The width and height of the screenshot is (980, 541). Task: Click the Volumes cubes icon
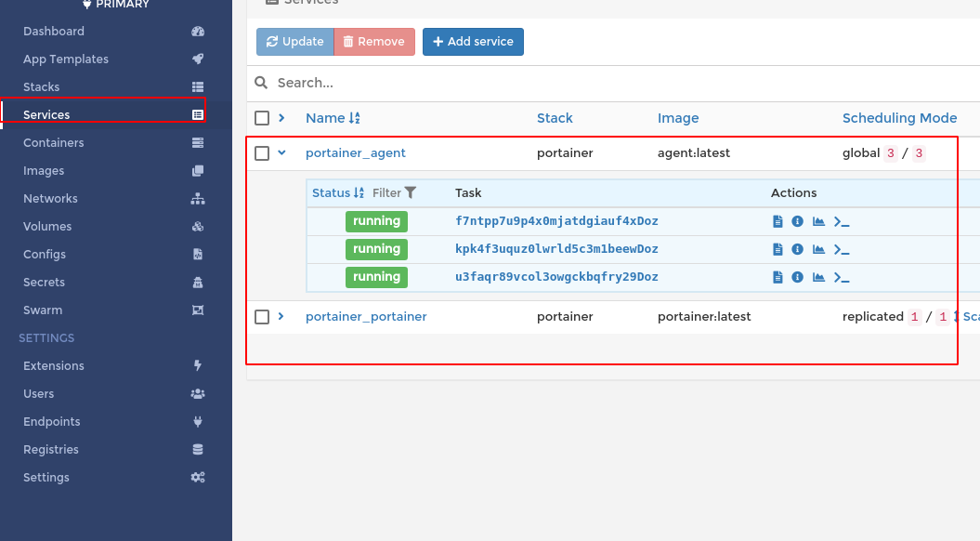198,227
